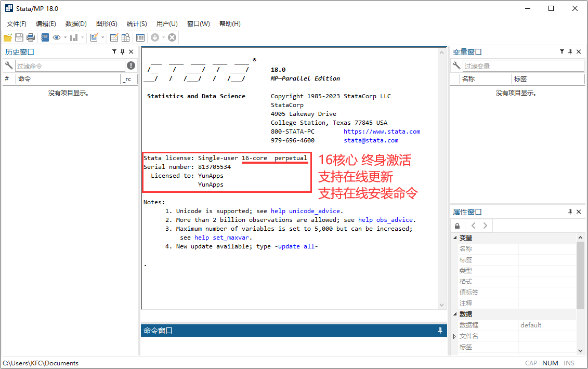Open the 图形(G) menu

coord(107,23)
